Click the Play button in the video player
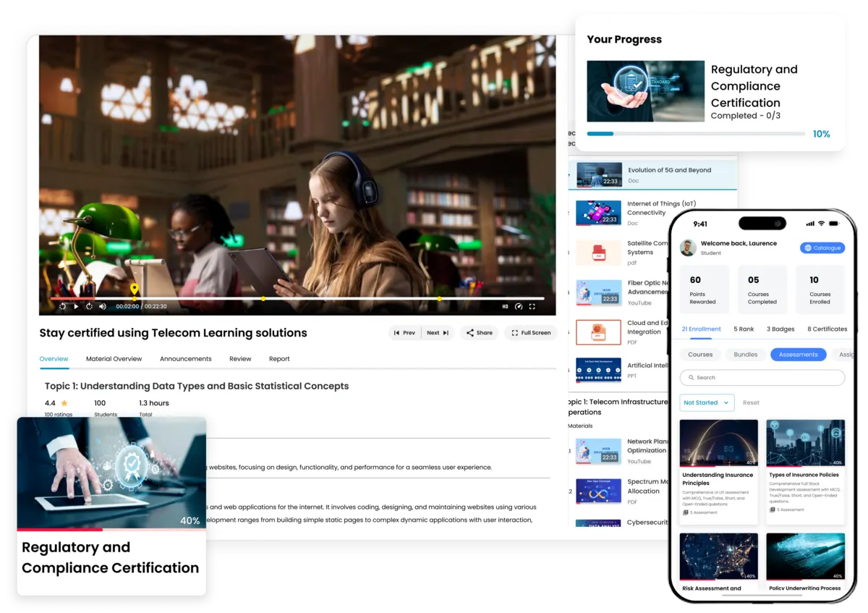 [x=76, y=306]
